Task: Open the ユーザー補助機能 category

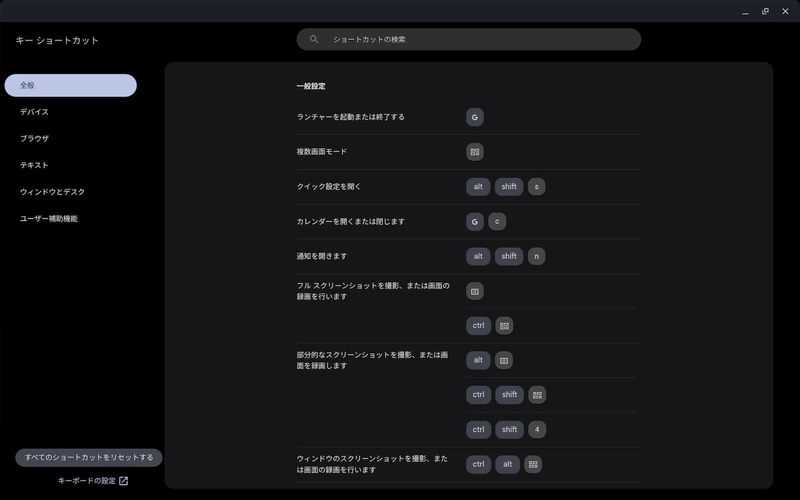Action: pos(48,218)
